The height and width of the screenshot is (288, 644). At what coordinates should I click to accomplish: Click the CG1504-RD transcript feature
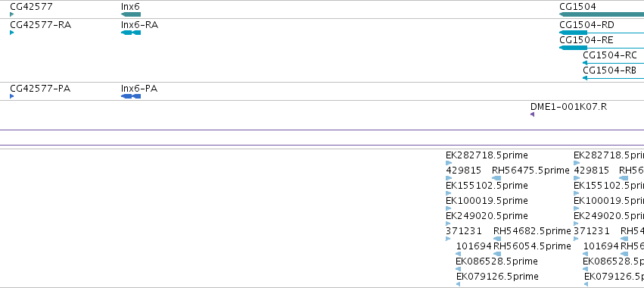pos(602,33)
